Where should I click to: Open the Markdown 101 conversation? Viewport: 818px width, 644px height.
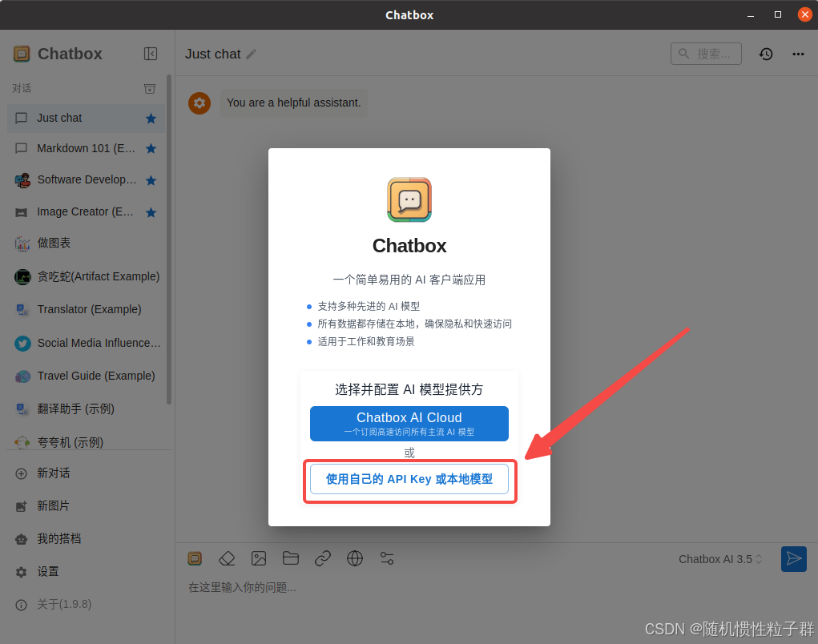tap(87, 149)
